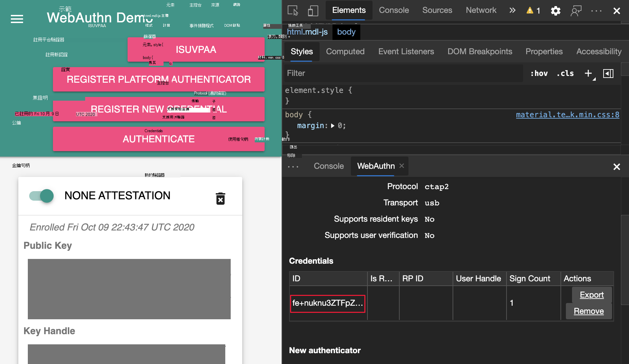Select the inspect element picker icon
The image size is (629, 364).
[293, 11]
